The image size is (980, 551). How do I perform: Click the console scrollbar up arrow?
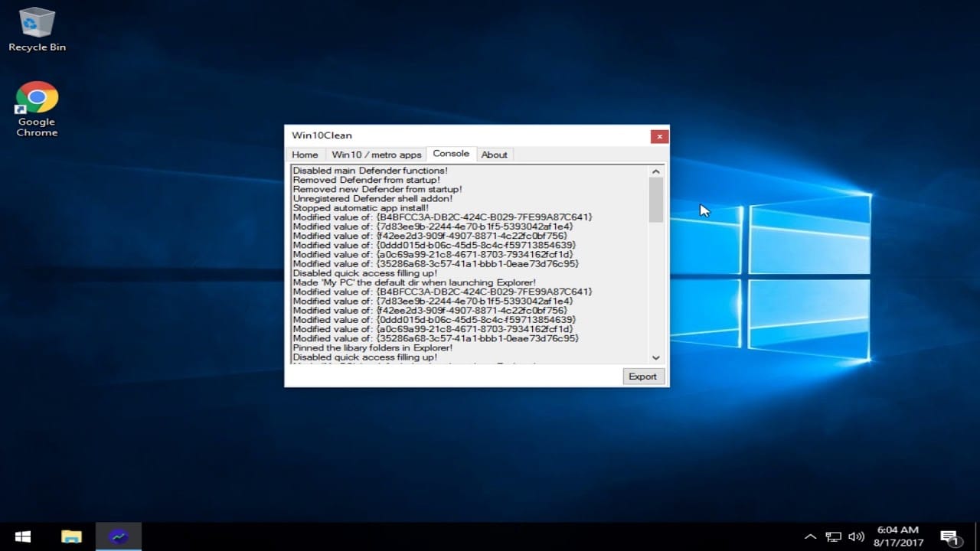(656, 171)
